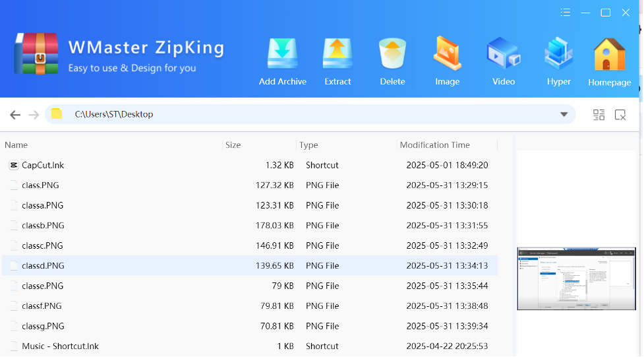Click the 127.32 KB size cell

coord(274,185)
